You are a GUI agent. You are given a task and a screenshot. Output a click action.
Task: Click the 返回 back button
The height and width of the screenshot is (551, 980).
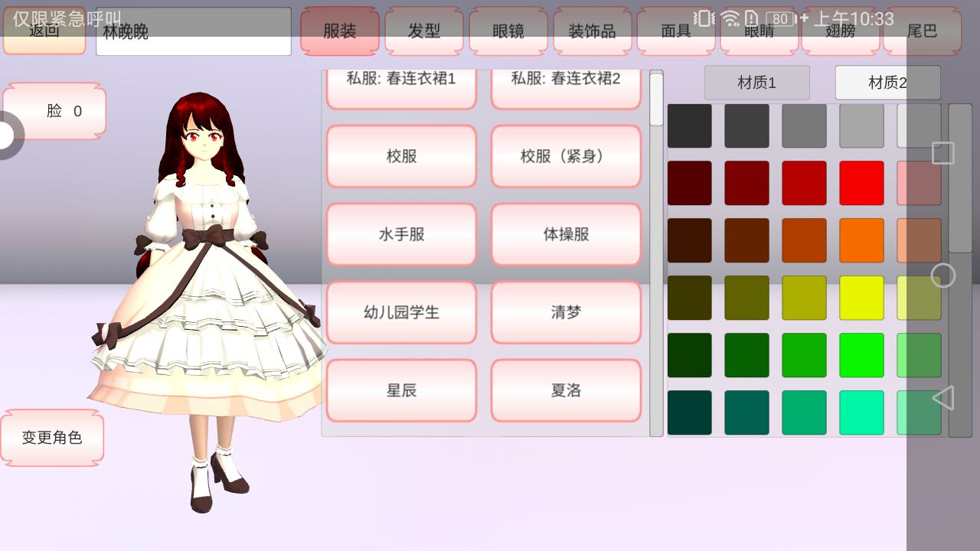pyautogui.click(x=44, y=31)
